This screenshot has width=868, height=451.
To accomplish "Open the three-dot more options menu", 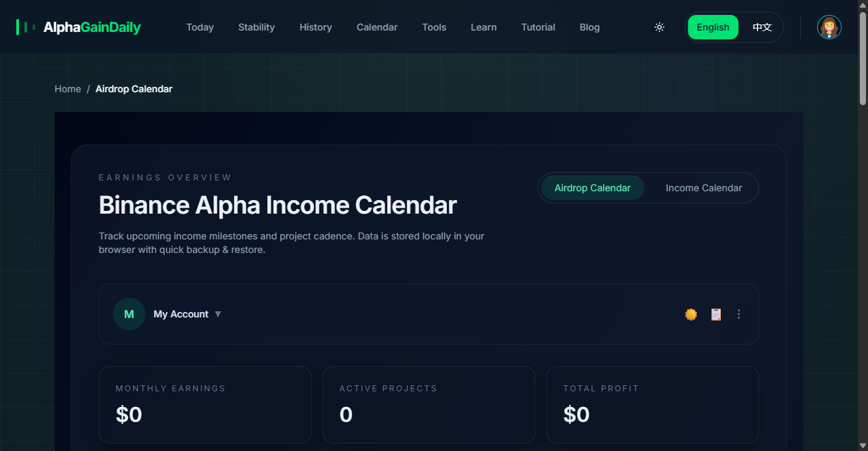I will 738,314.
